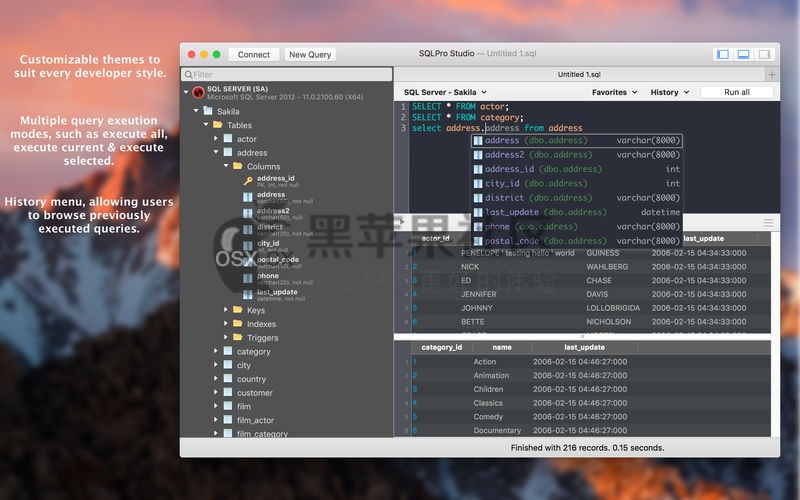Image resolution: width=800 pixels, height=500 pixels.
Task: Toggle the right sidebar panel view
Action: click(x=764, y=54)
